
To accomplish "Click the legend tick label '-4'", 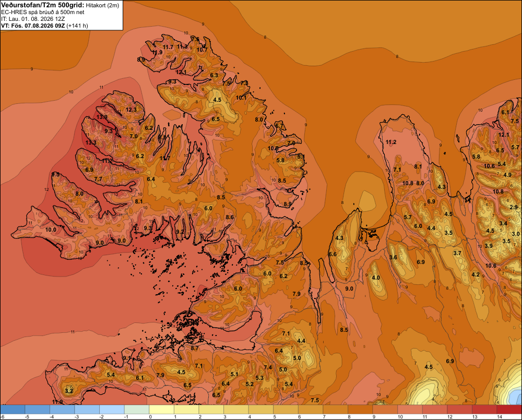I will tap(52, 417).
